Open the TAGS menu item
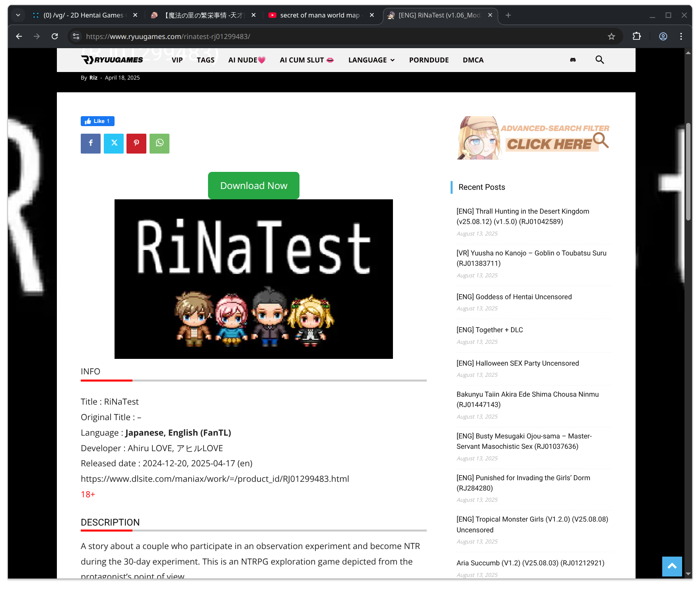This screenshot has width=700, height=594. [x=206, y=60]
